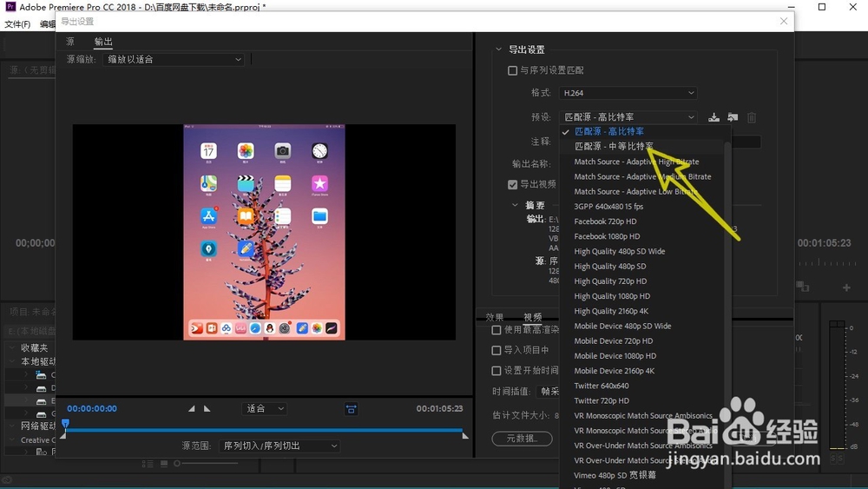This screenshot has height=489, width=868.
Task: Click the delete preset trash icon
Action: click(751, 117)
